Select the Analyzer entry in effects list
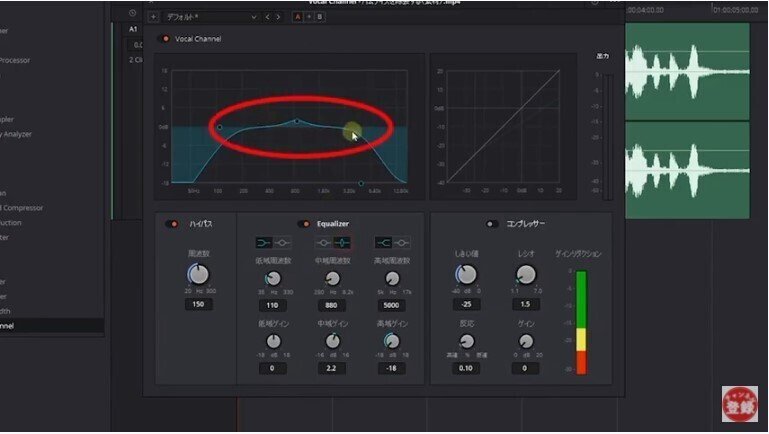Image resolution: width=769 pixels, height=434 pixels. 17,134
